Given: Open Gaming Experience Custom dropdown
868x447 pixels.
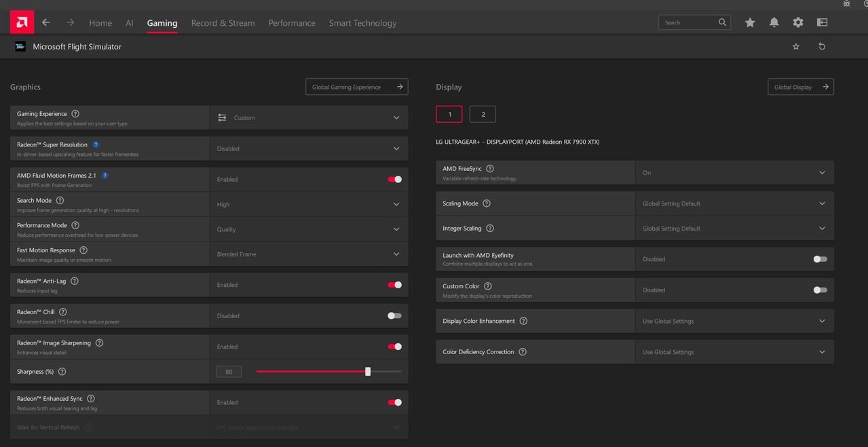Looking at the screenshot, I should tap(309, 117).
